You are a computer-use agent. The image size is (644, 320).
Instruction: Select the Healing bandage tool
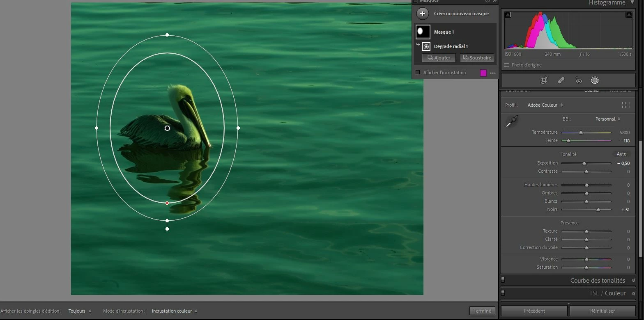[561, 80]
